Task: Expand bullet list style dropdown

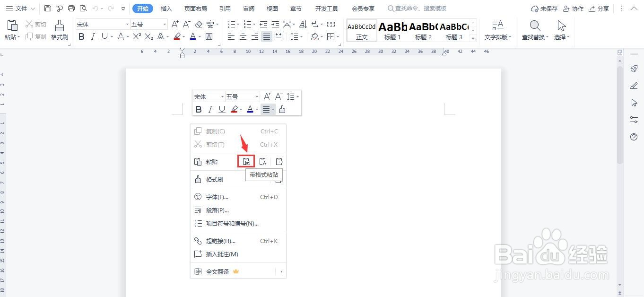Action: pyautogui.click(x=237, y=24)
